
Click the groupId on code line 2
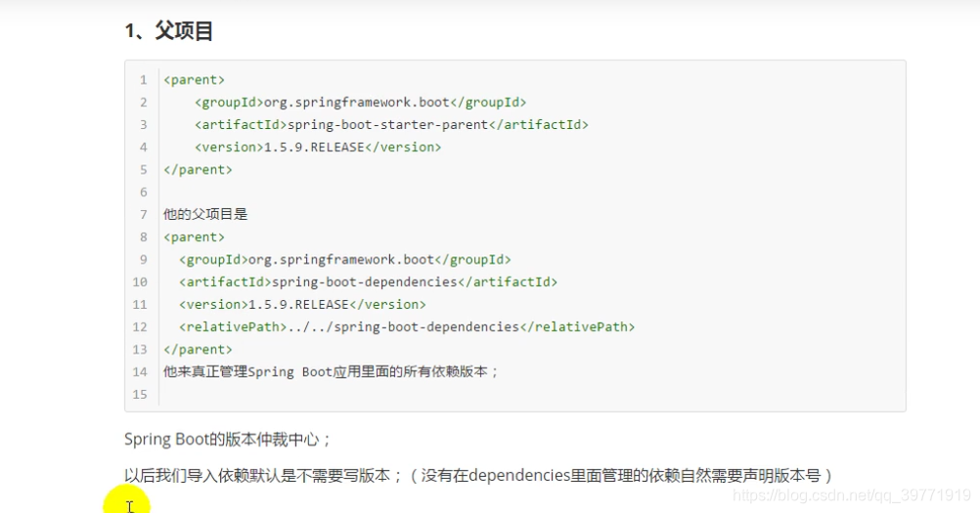point(361,103)
